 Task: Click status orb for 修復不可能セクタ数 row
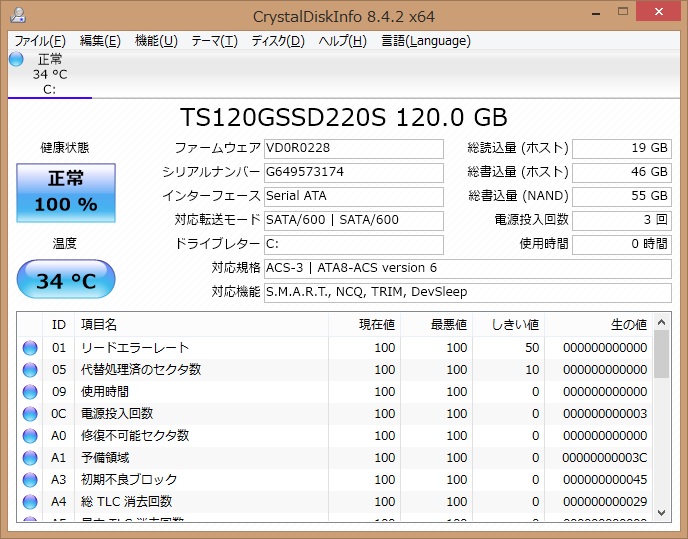click(x=30, y=436)
